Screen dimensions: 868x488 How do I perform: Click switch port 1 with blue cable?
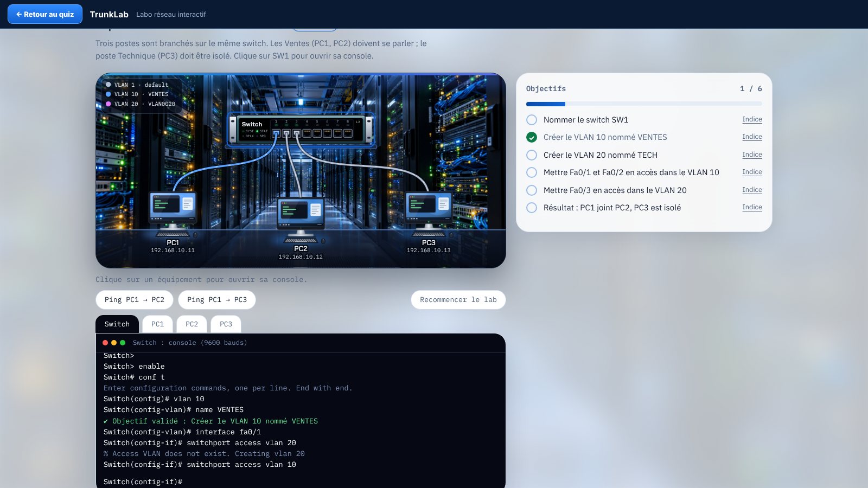point(276,133)
